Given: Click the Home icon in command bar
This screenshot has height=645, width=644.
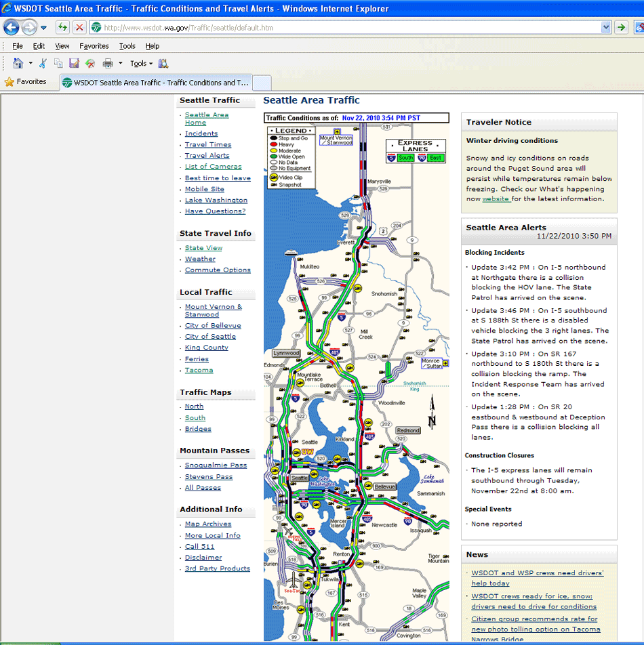Looking at the screenshot, I should (18, 63).
